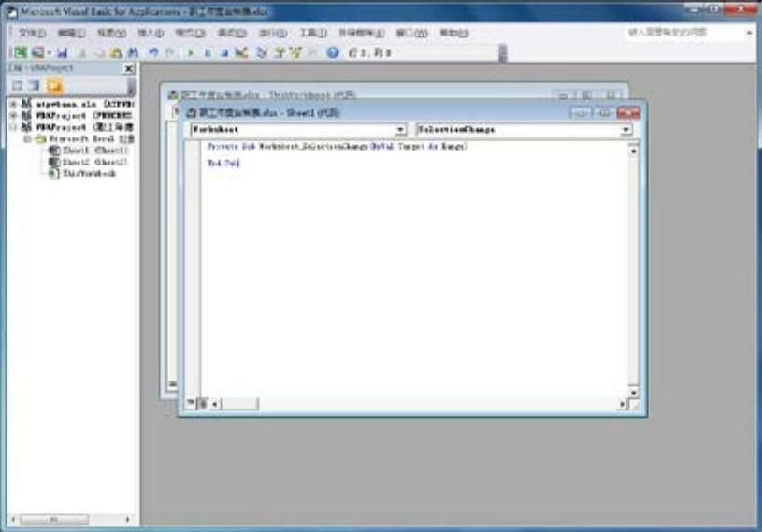Screen dimensions: 762x532
Task: Save the workbook with the Save icon
Action: (x=63, y=52)
